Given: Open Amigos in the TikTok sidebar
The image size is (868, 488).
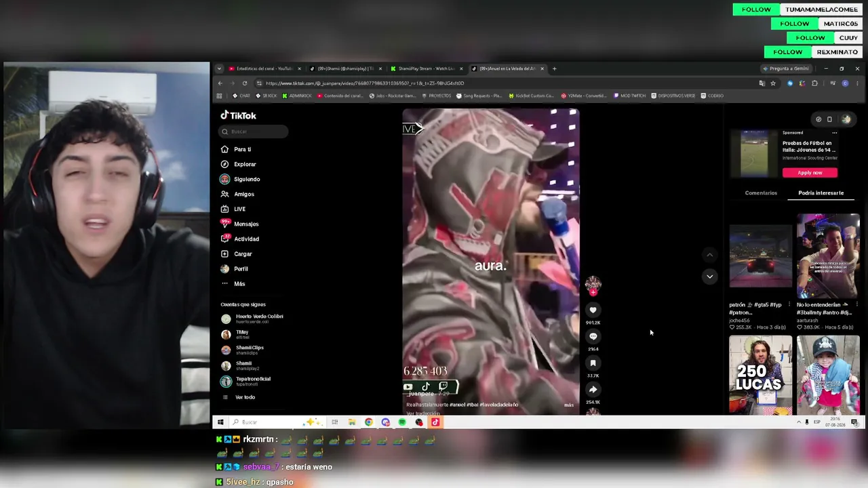Looking at the screenshot, I should point(237,194).
